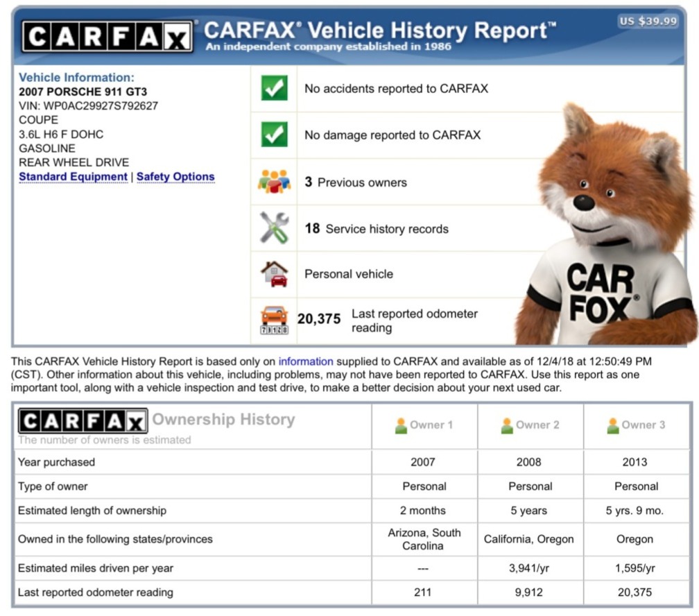Click the US $39.99 price badge

(x=648, y=21)
